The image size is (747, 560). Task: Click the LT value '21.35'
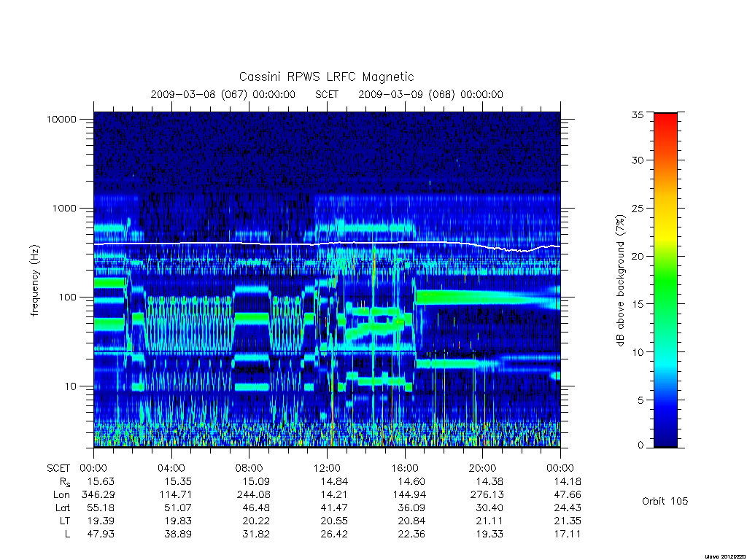click(568, 521)
